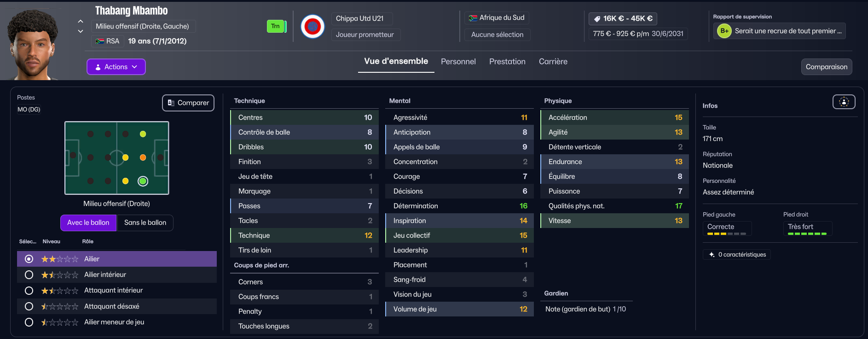The image size is (868, 339).
Task: Click the Pied gauche Correcte rating bar
Action: (727, 234)
